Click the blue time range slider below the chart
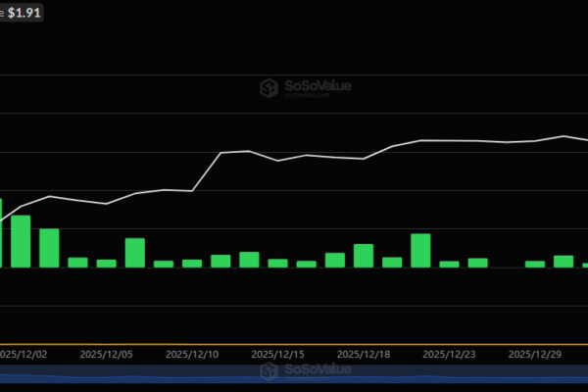The height and width of the screenshot is (392, 588). point(294,375)
